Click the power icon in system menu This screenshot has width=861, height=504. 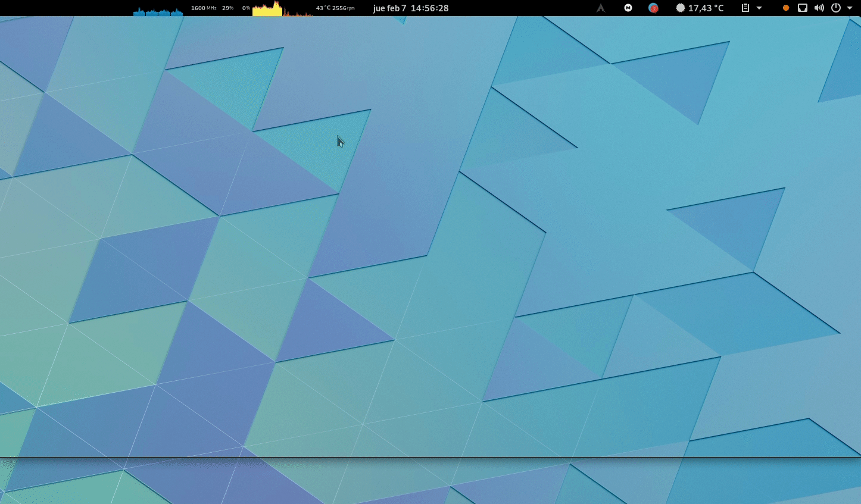[836, 8]
